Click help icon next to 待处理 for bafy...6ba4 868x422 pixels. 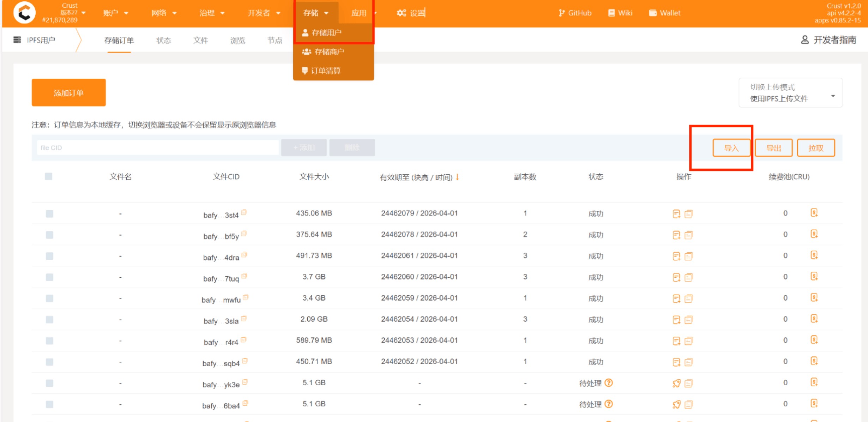coord(609,404)
